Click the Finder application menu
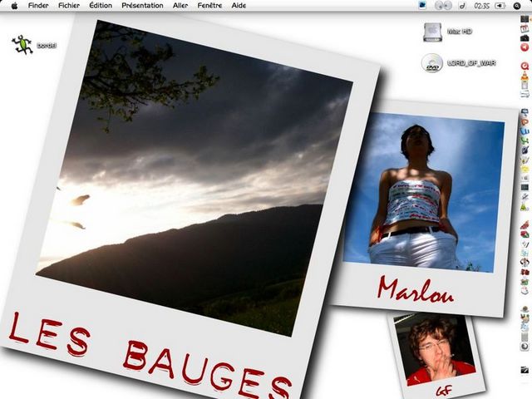Image resolution: width=532 pixels, height=399 pixels. (38, 5)
